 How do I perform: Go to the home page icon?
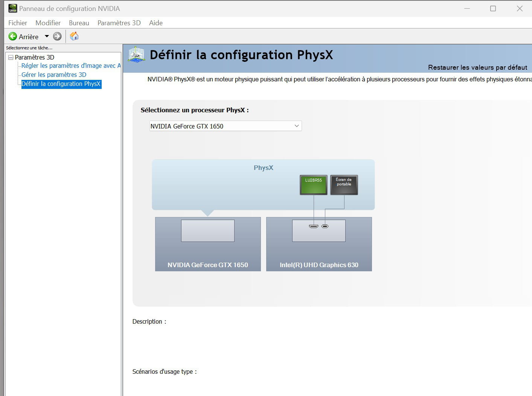tap(74, 36)
